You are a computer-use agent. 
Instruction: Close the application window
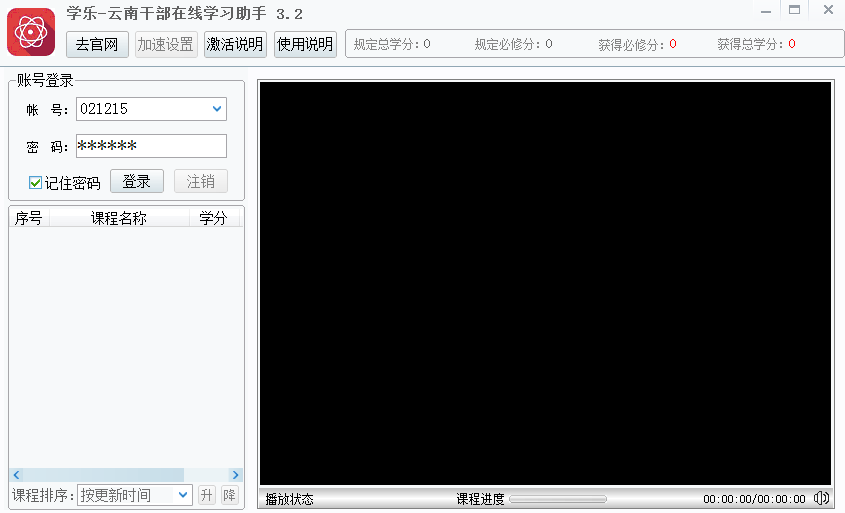coord(828,10)
